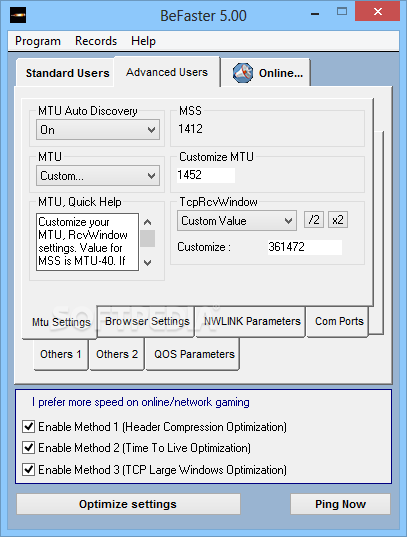Image resolution: width=407 pixels, height=537 pixels.
Task: Click the Optimize settings button
Action: 128,504
